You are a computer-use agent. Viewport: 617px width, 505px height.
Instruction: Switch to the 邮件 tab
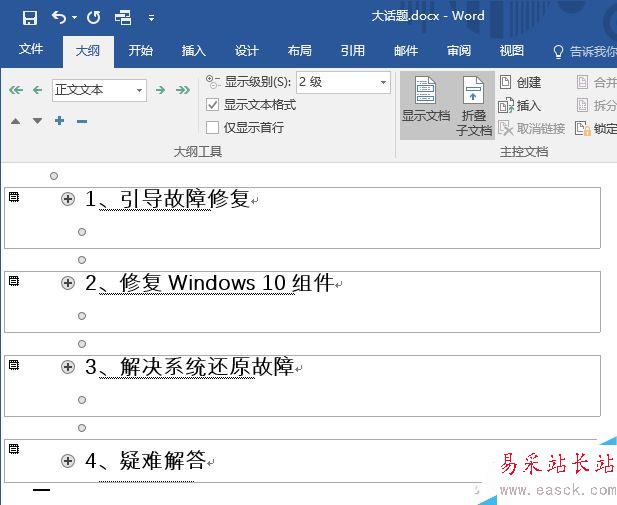pos(406,50)
